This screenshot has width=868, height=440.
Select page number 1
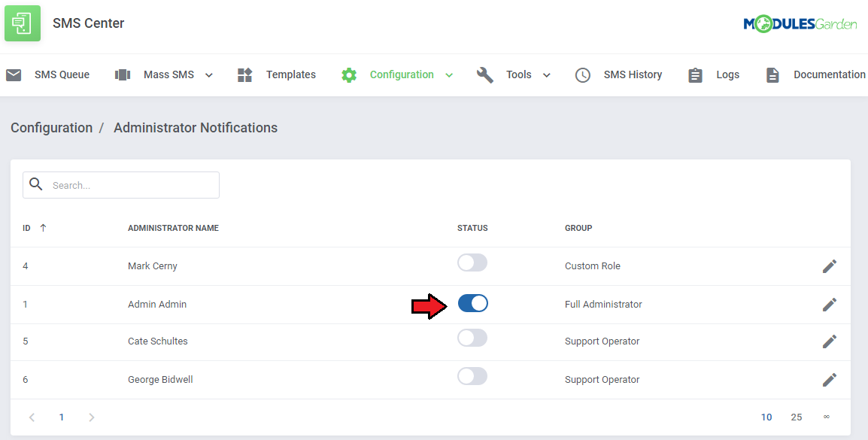click(x=62, y=417)
